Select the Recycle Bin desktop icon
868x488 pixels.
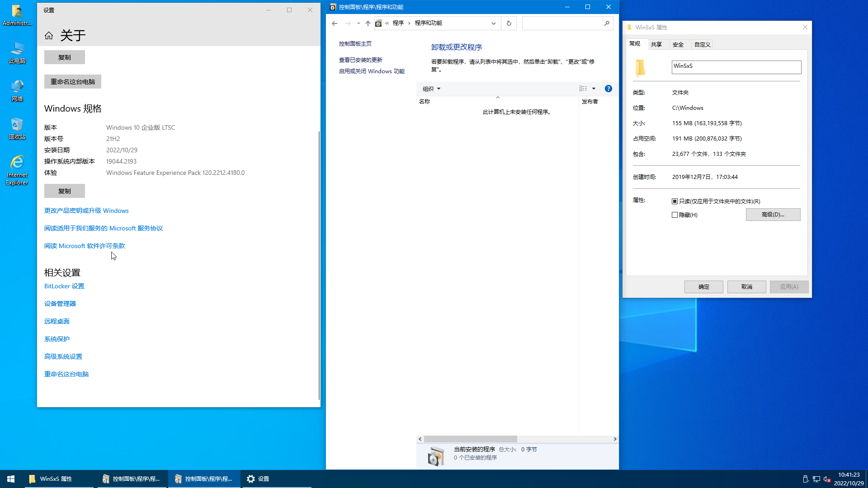[x=17, y=129]
